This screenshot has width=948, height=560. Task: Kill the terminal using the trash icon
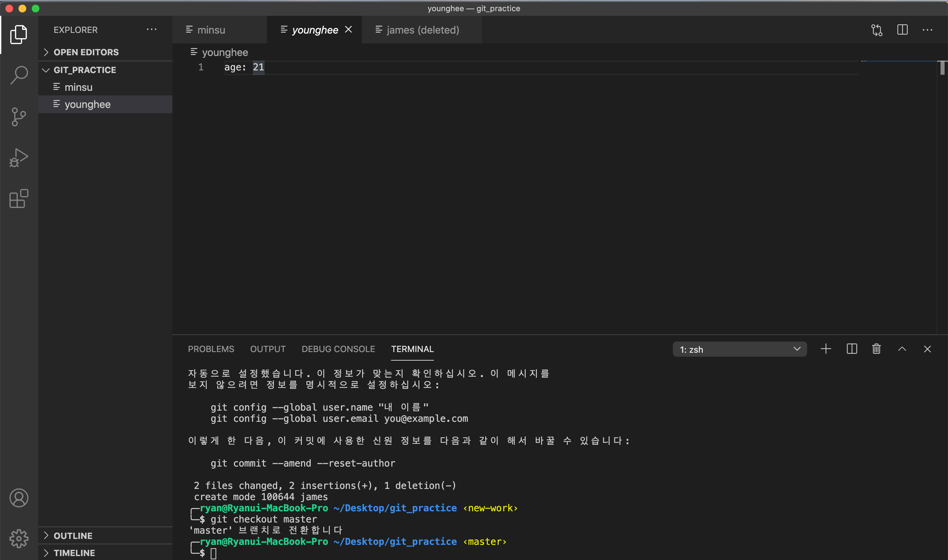tap(876, 349)
